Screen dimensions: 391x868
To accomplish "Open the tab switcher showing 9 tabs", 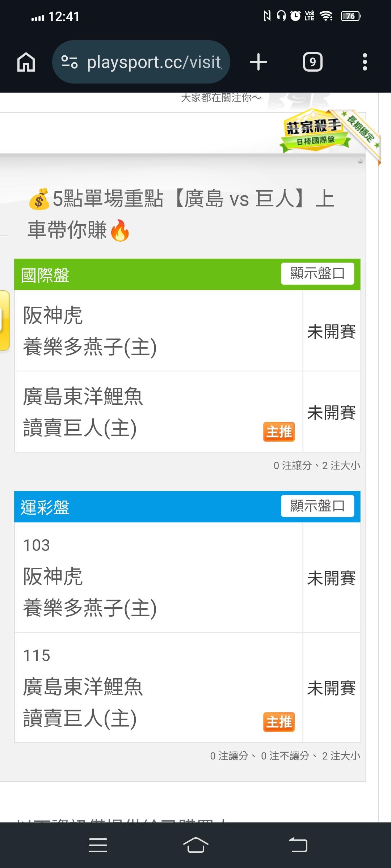I will click(312, 62).
